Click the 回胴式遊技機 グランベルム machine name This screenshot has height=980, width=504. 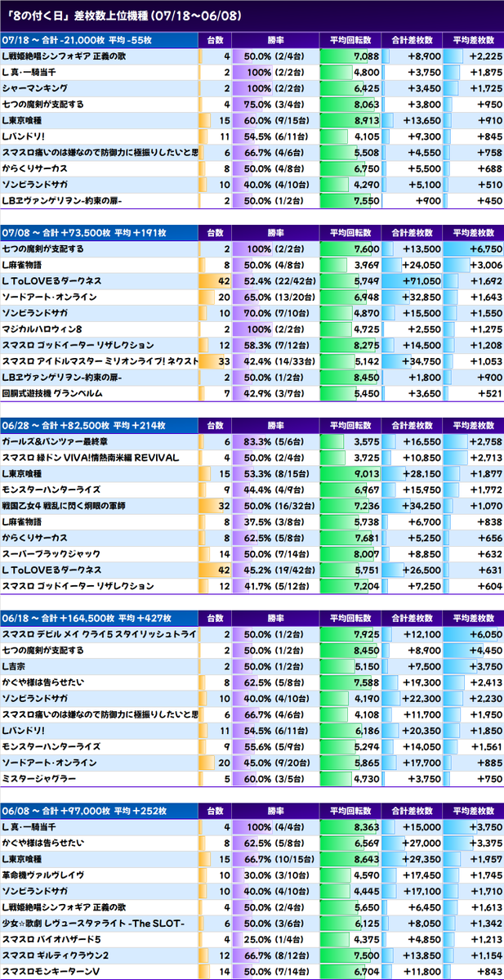tap(52, 394)
